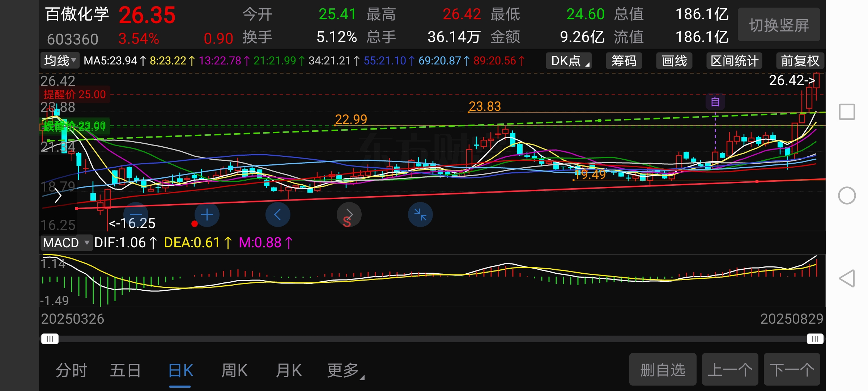Image resolution: width=868 pixels, height=391 pixels.
Task: Tap the start date 20250326
Action: 72,319
